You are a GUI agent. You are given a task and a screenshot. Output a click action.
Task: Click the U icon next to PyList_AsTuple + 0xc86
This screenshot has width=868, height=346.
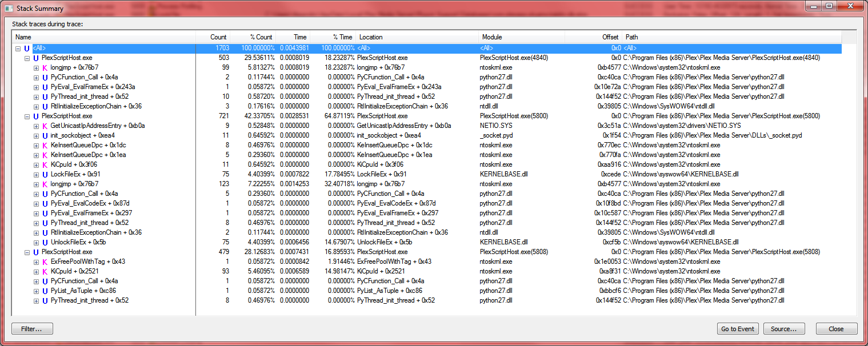pyautogui.click(x=45, y=291)
